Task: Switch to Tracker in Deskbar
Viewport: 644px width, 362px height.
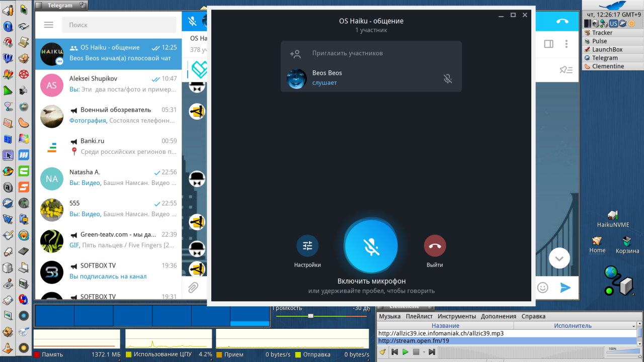Action: pyautogui.click(x=613, y=33)
